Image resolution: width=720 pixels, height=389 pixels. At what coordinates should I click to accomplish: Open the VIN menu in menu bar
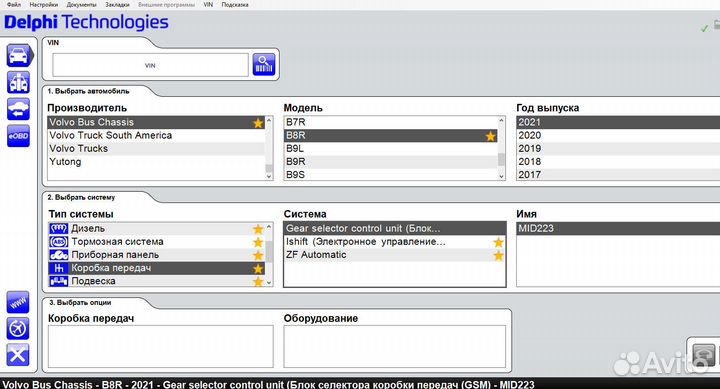[208, 5]
